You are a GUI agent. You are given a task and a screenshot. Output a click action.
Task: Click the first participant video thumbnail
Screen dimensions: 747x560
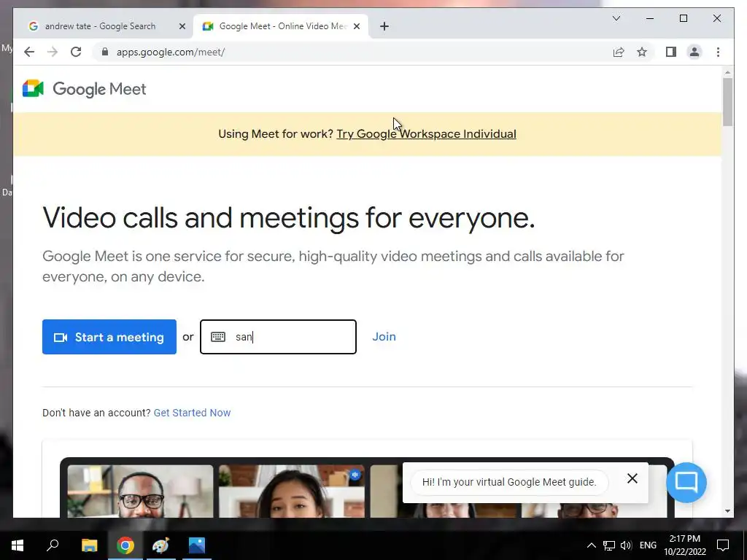[140, 491]
